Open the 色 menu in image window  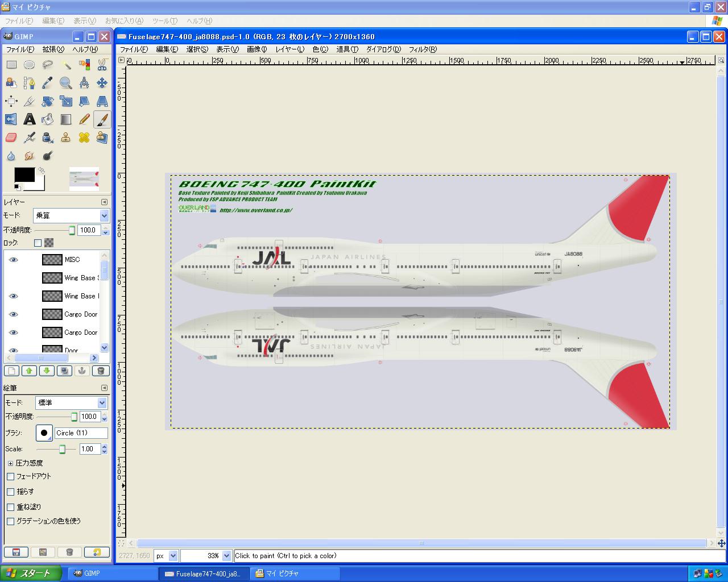coord(320,49)
